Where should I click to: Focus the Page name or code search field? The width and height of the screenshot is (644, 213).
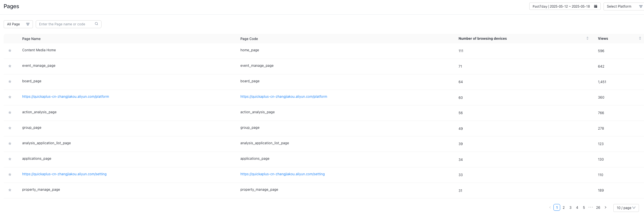point(69,24)
